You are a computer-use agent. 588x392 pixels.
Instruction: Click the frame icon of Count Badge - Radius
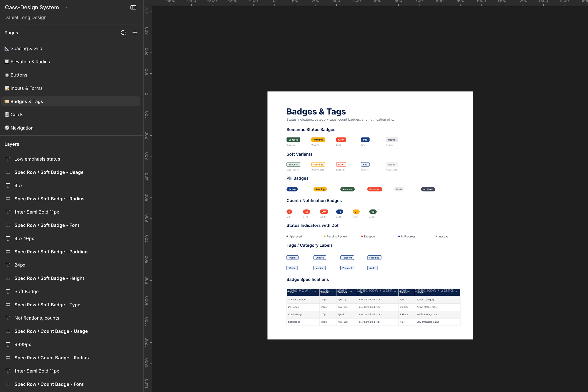click(8, 358)
